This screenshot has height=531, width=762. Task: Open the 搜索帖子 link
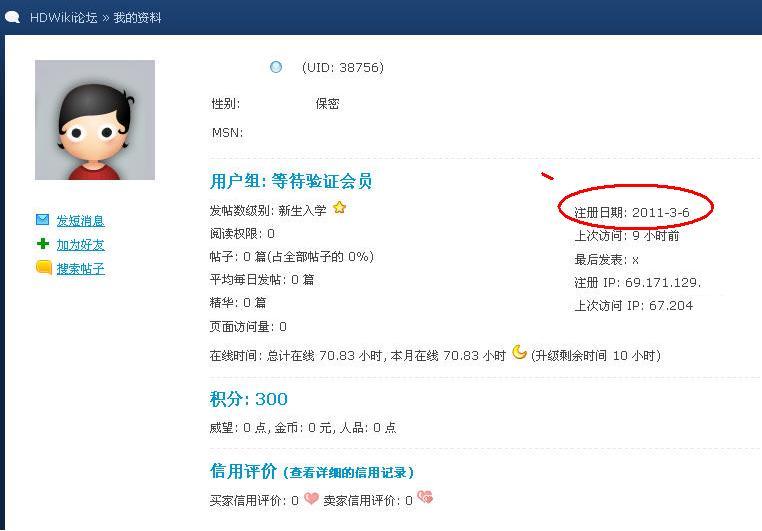click(80, 269)
